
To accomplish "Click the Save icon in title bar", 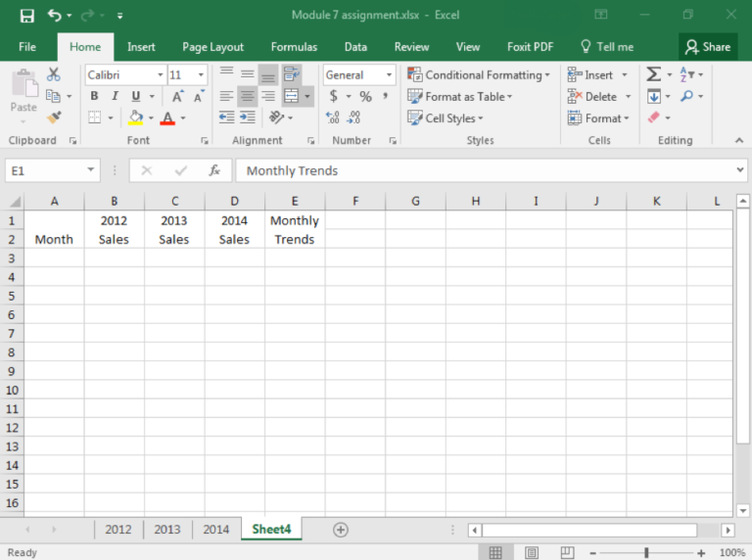I will (x=26, y=16).
